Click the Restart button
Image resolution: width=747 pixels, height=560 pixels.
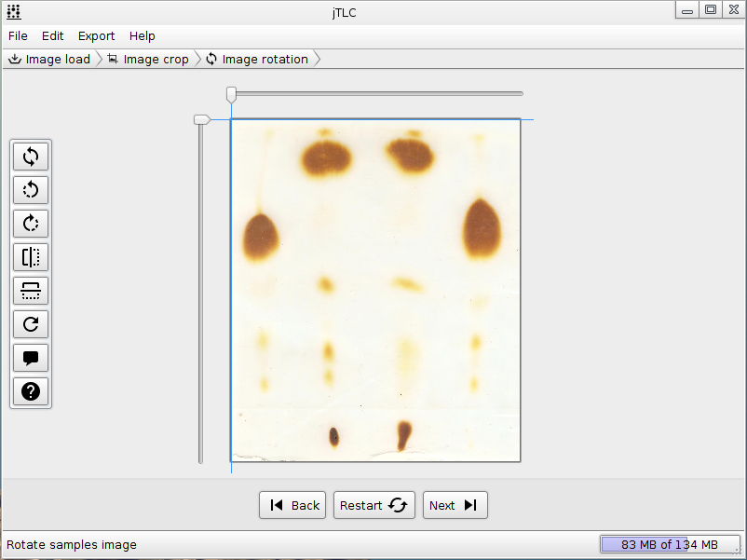point(374,505)
